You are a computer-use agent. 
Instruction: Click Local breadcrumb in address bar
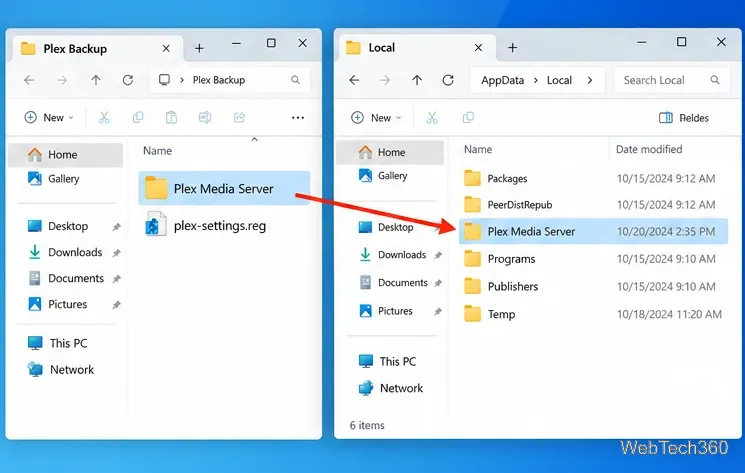pos(559,80)
